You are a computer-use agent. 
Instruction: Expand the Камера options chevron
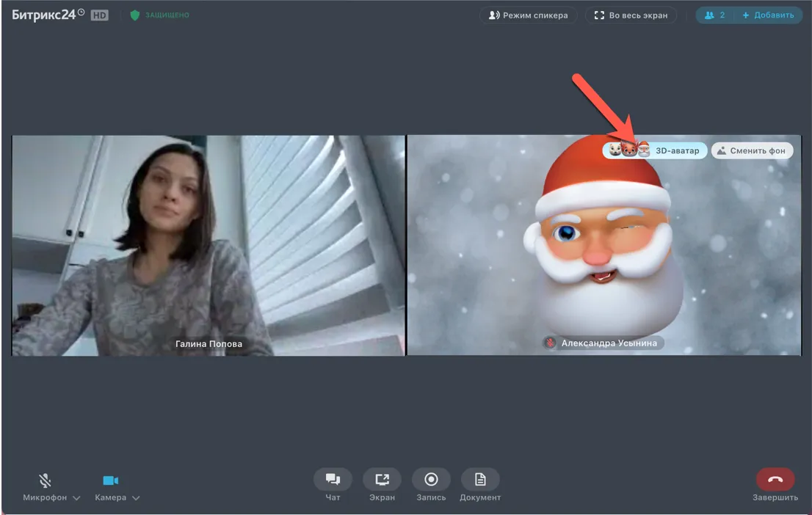(136, 498)
